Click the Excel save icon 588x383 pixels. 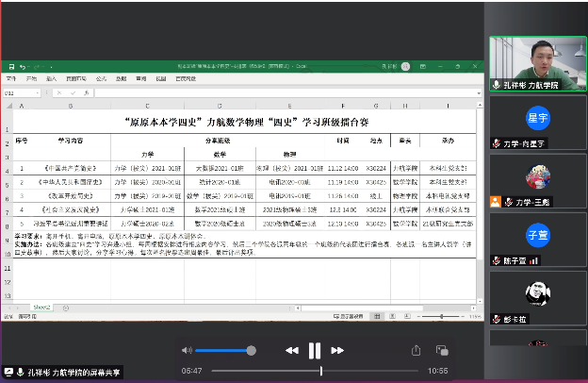click(10, 68)
